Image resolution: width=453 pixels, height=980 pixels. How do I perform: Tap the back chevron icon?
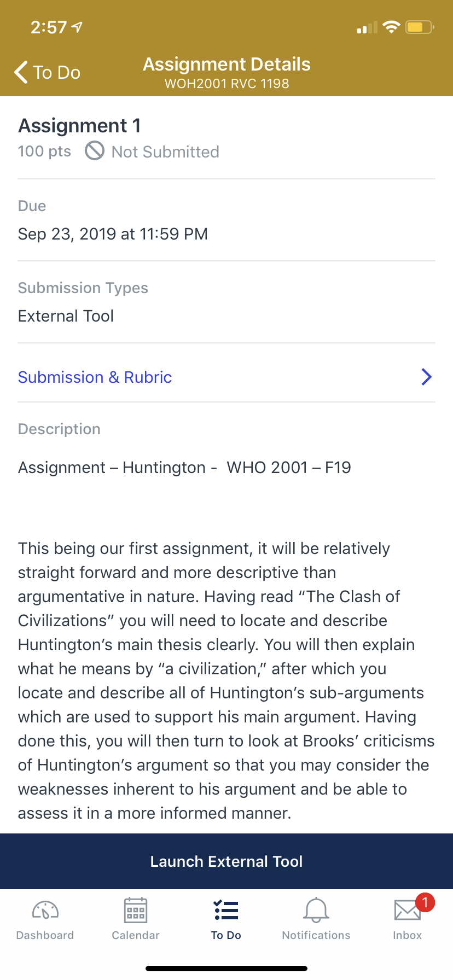21,72
